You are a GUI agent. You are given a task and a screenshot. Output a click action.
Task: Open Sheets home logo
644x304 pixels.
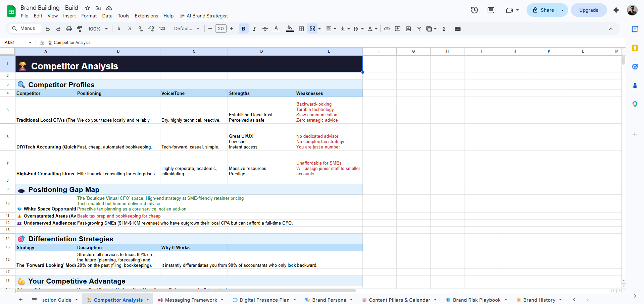[11, 11]
